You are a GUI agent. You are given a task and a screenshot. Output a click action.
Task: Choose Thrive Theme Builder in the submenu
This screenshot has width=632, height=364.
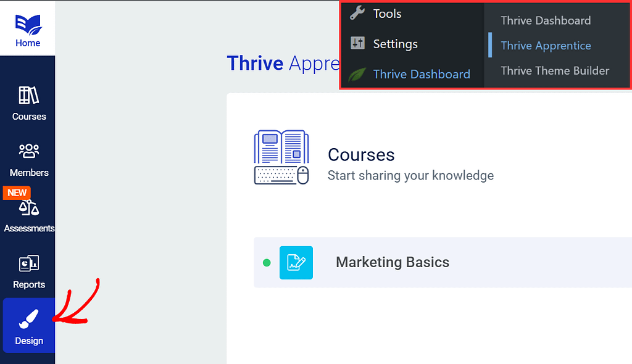(555, 70)
